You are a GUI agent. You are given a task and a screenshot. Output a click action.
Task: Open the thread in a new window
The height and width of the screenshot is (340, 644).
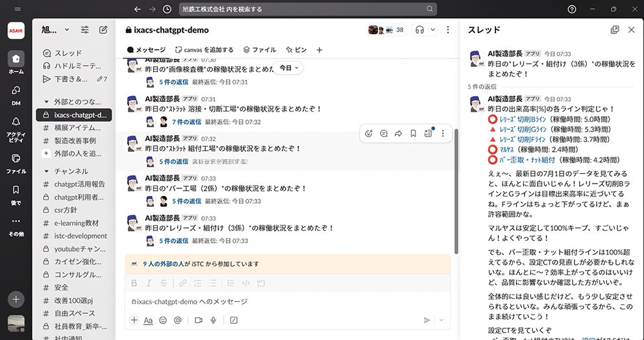click(615, 30)
